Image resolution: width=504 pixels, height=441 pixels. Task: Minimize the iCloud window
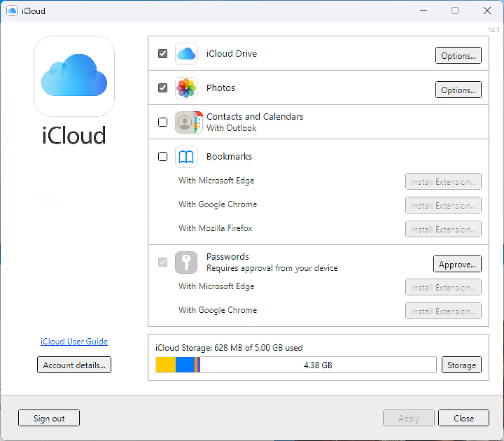pos(423,10)
